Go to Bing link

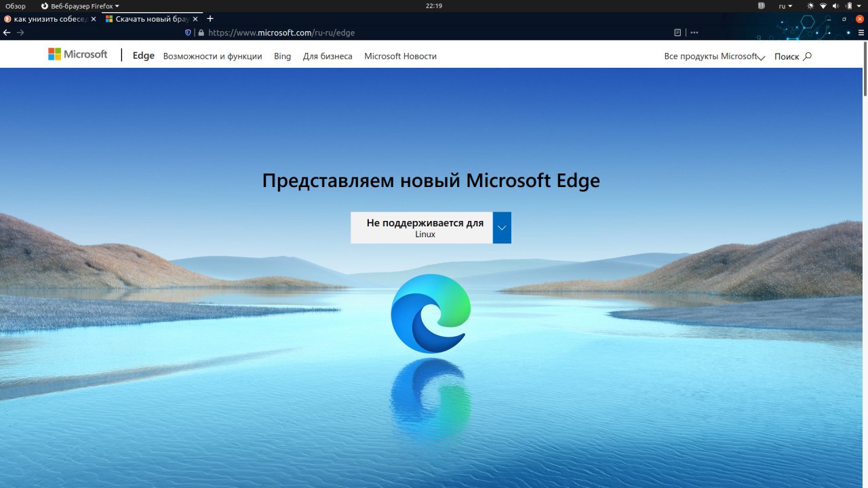point(283,56)
